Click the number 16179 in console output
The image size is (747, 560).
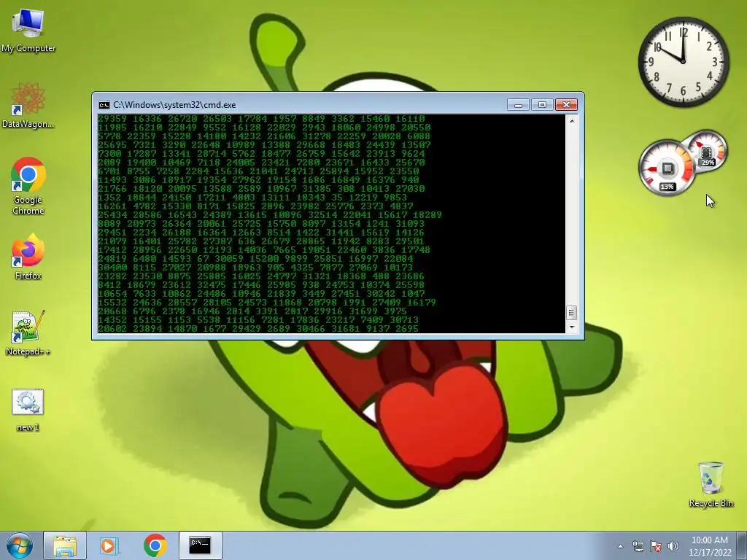422,303
